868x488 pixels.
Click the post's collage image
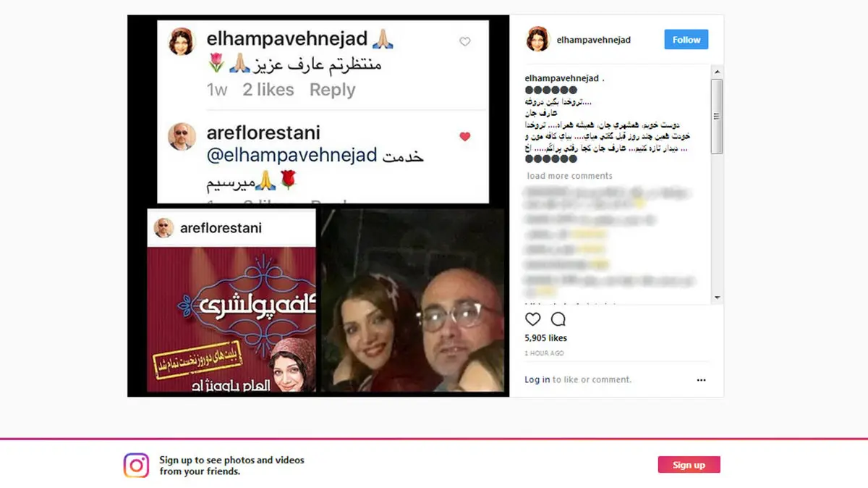pos(318,206)
